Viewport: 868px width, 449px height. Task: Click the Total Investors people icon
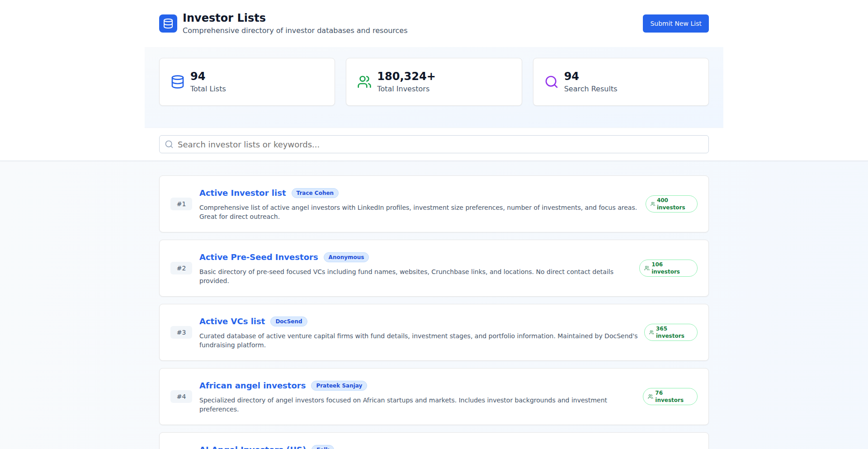[364, 82]
